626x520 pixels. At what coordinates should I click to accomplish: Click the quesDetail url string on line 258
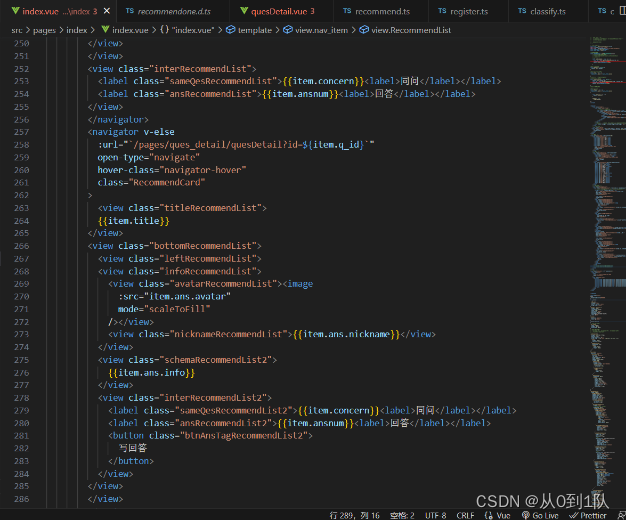point(251,145)
